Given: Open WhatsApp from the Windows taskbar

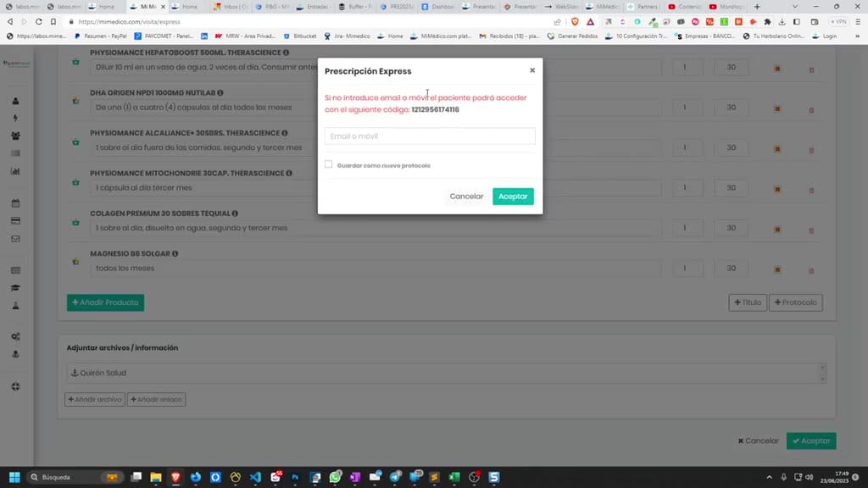Looking at the screenshot, I should (336, 477).
